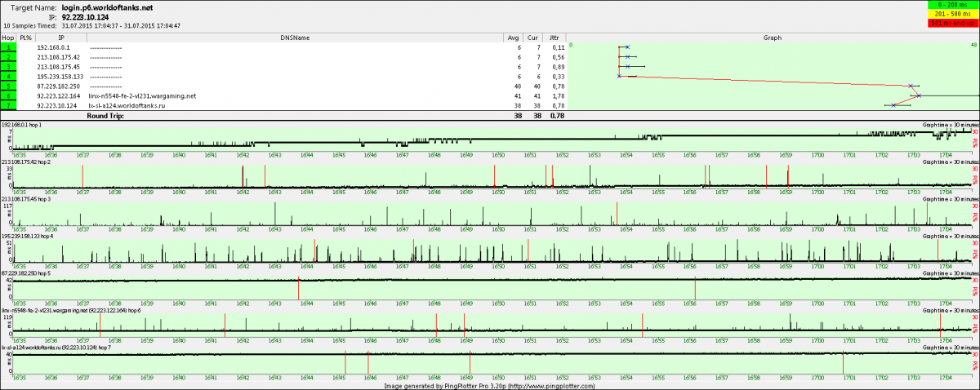Click hop 4's blue X marker in graph
Screen dimensions: 980x390
(x=619, y=76)
